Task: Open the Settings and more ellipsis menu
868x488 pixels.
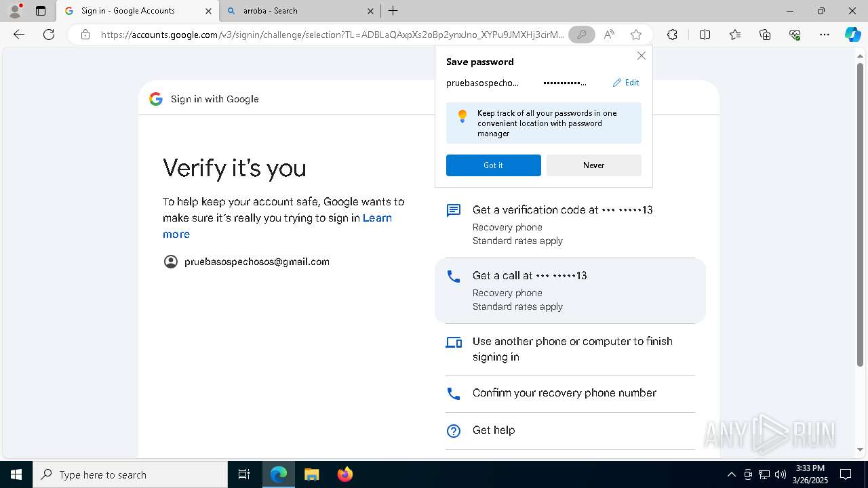Action: [x=825, y=35]
